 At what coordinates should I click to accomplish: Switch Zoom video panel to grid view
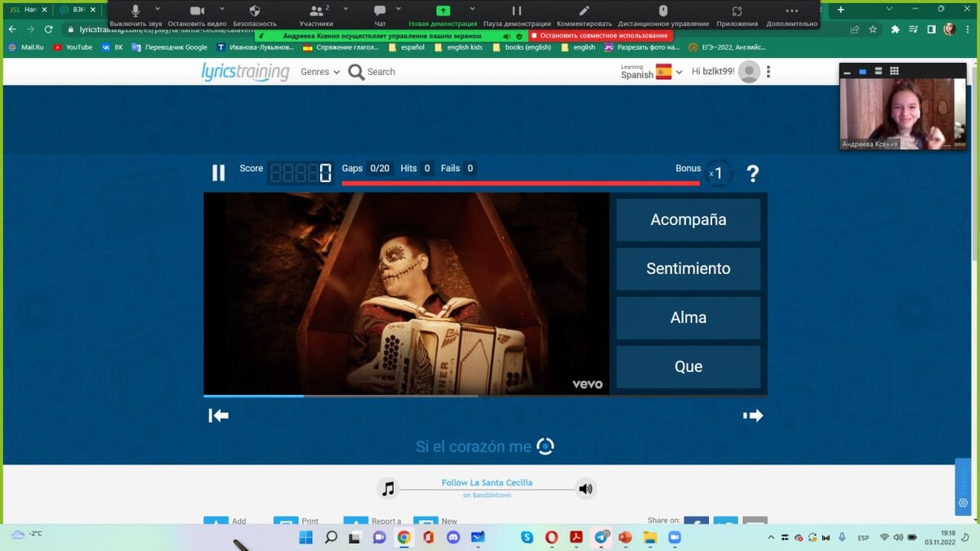tap(894, 71)
